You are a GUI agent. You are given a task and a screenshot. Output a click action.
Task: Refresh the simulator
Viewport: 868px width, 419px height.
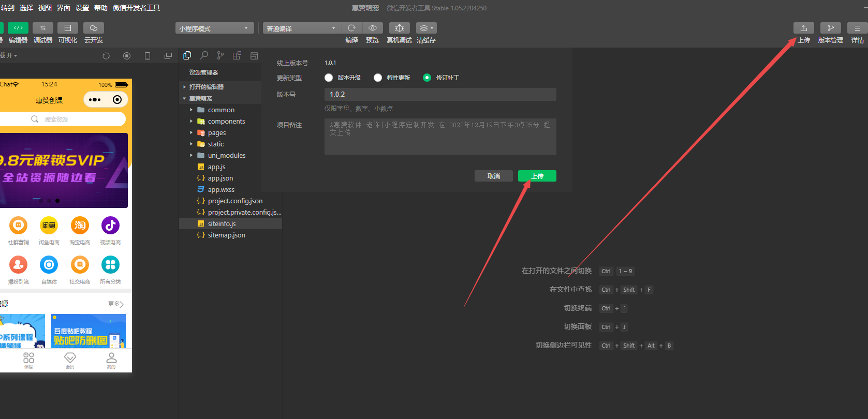tap(106, 56)
